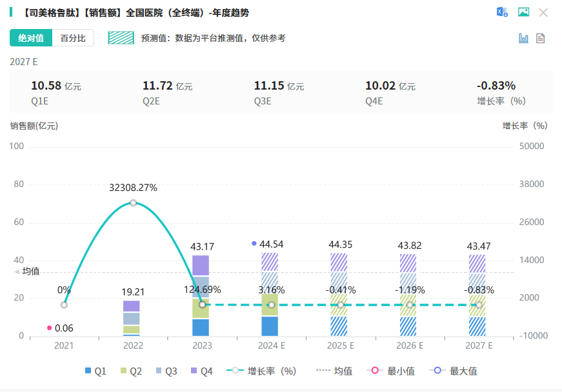The image size is (562, 392).
Task: Close the annual trend panel
Action: pyautogui.click(x=543, y=12)
